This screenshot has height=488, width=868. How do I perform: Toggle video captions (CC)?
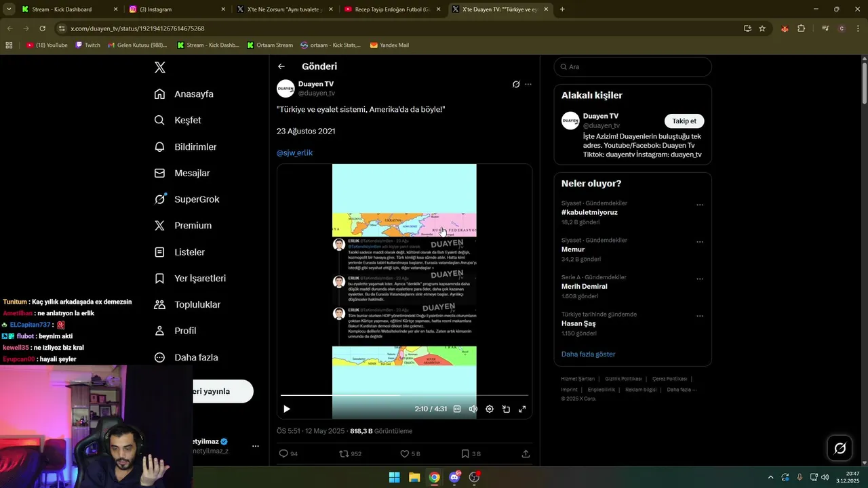(x=457, y=409)
